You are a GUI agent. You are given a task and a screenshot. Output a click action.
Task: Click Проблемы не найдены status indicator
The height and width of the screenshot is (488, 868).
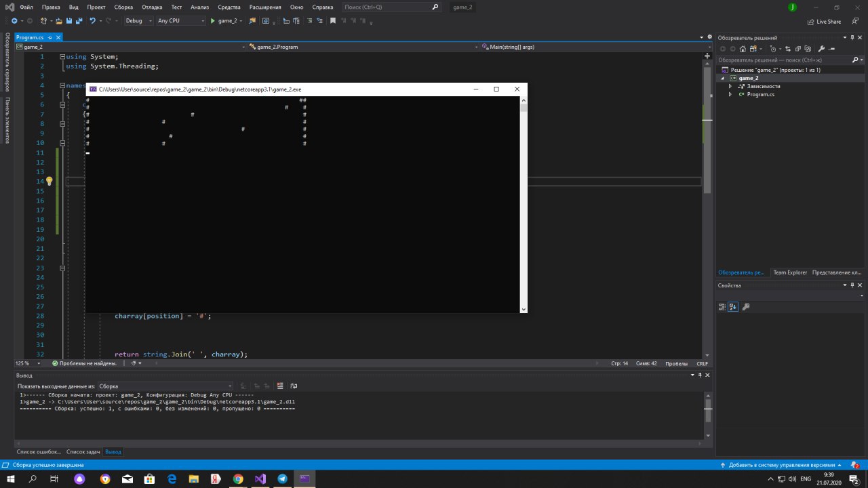[x=84, y=363]
